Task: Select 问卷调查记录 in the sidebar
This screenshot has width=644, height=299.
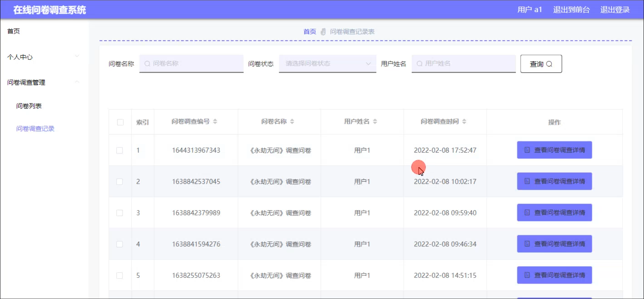Action: click(x=35, y=129)
